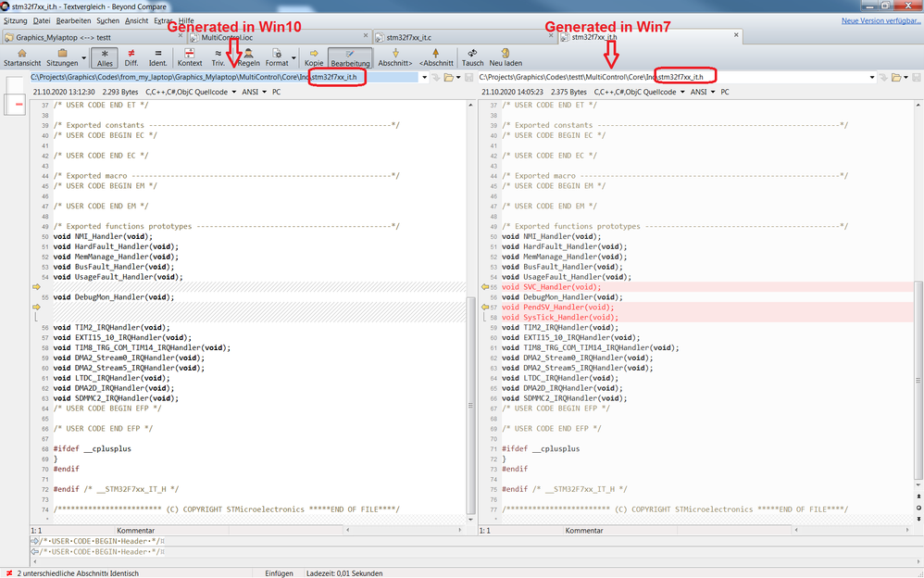
Task: Click the left pane horizontal scrollbar
Action: (405, 530)
